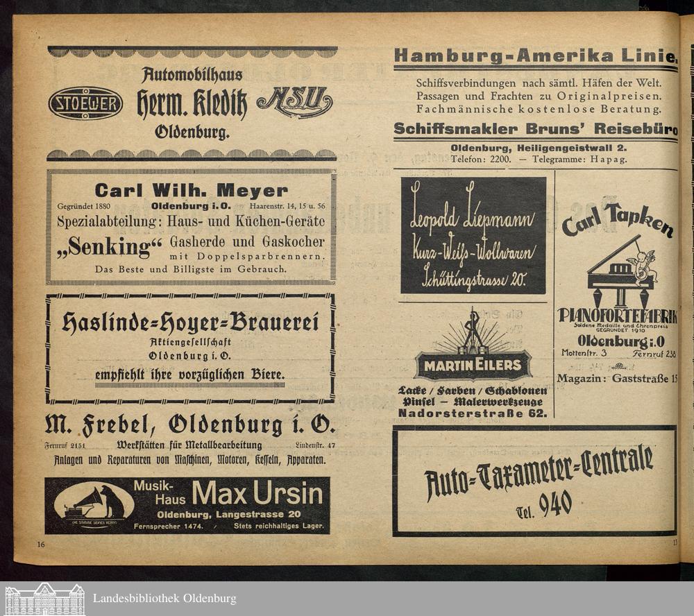
Task: Select the M. Frebel, Oldenburg heading
Action: [x=189, y=425]
